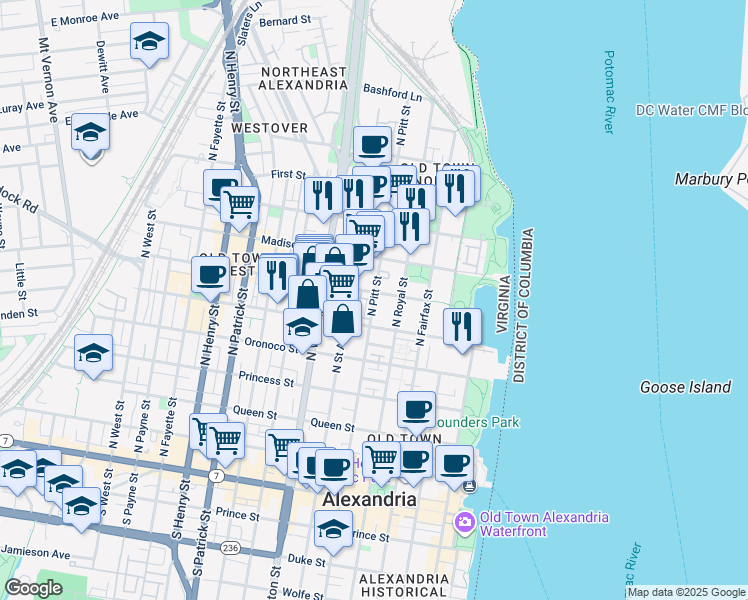Click the school marker above Oronoco St

[302, 330]
